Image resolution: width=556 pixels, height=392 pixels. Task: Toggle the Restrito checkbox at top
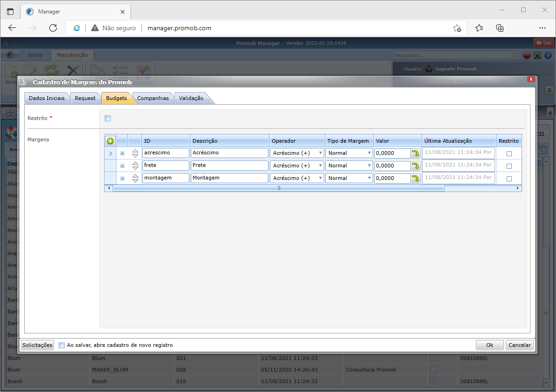pyautogui.click(x=108, y=119)
